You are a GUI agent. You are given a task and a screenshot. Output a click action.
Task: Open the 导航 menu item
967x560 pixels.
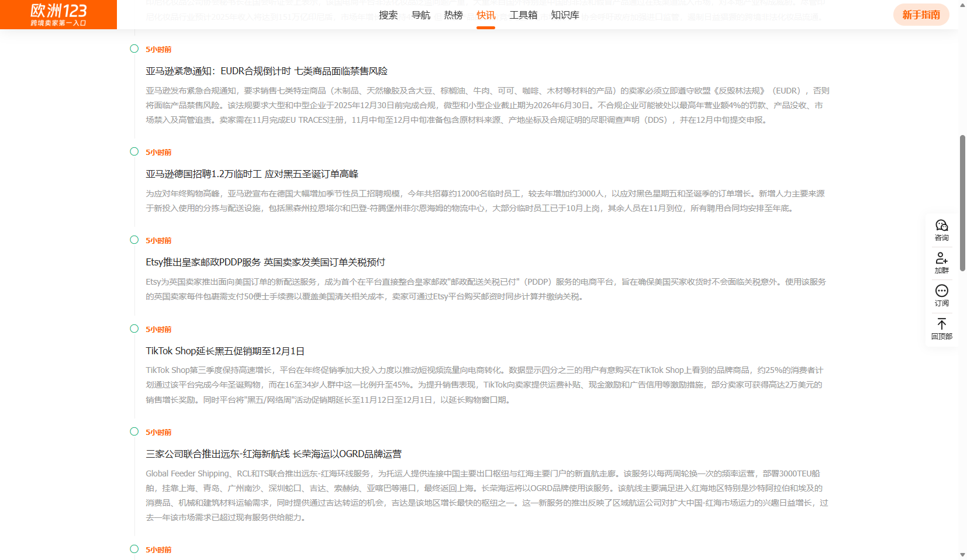pos(421,15)
